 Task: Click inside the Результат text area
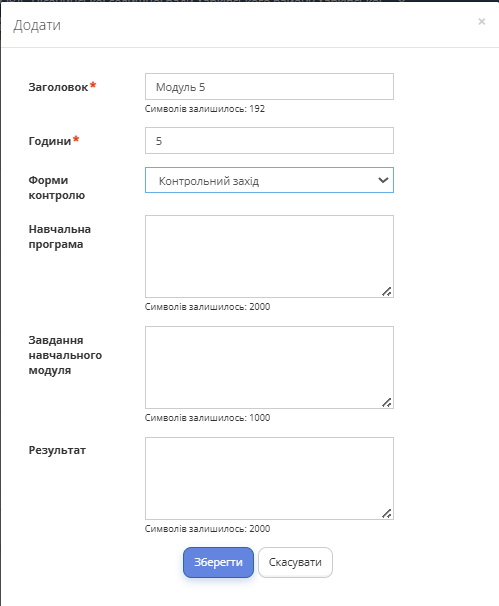click(269, 478)
